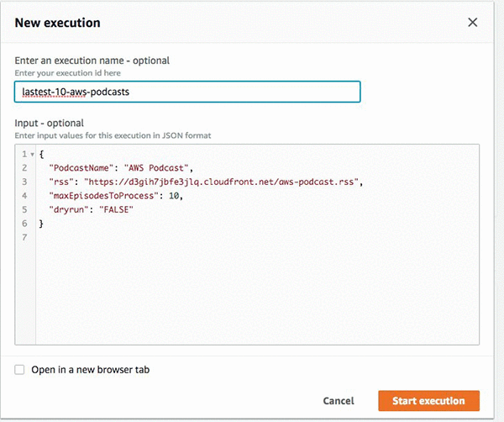Collapse the JSON object fold arrow

point(32,155)
